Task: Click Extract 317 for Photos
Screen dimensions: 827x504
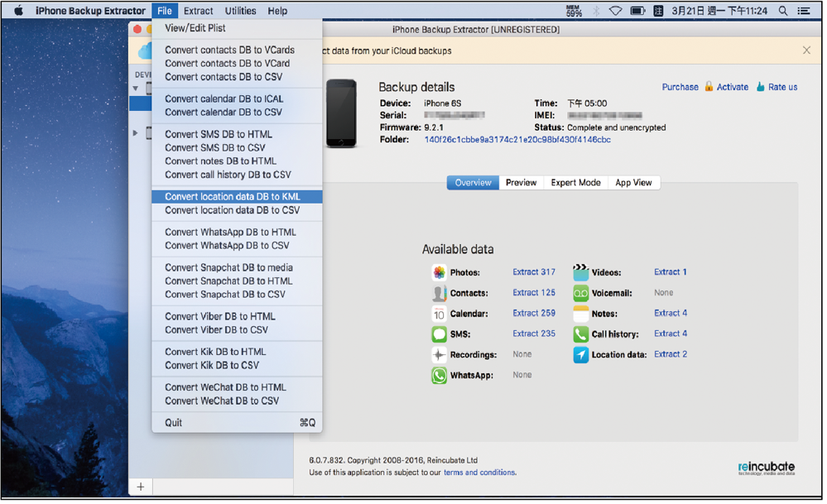Action: click(534, 272)
